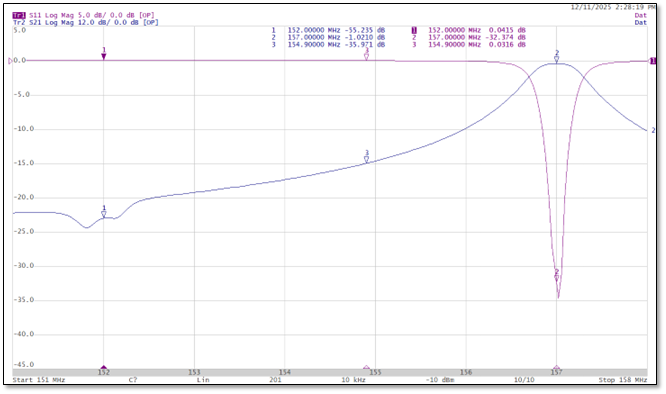Click the -10 dBm power entry
666x394 pixels.
pyautogui.click(x=440, y=380)
